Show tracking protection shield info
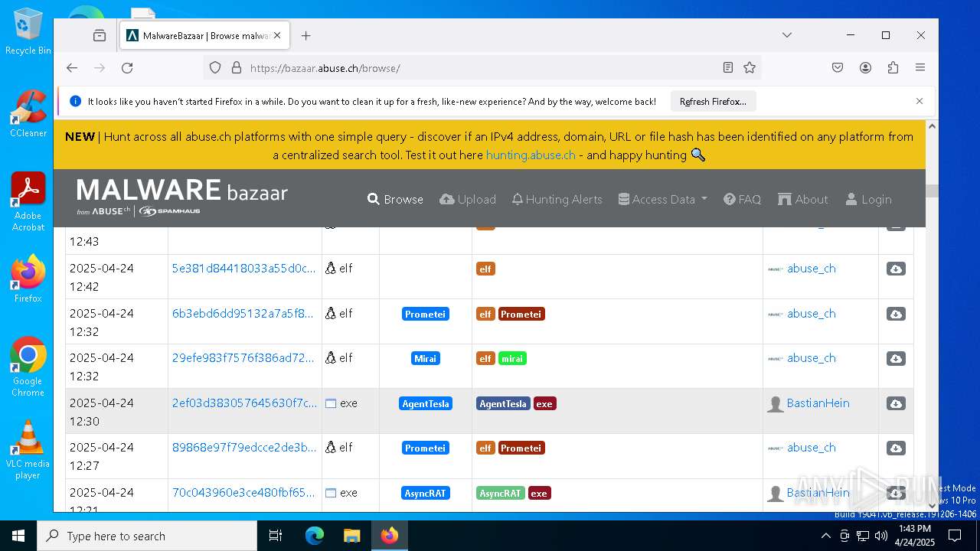The height and width of the screenshot is (551, 980). point(215,68)
